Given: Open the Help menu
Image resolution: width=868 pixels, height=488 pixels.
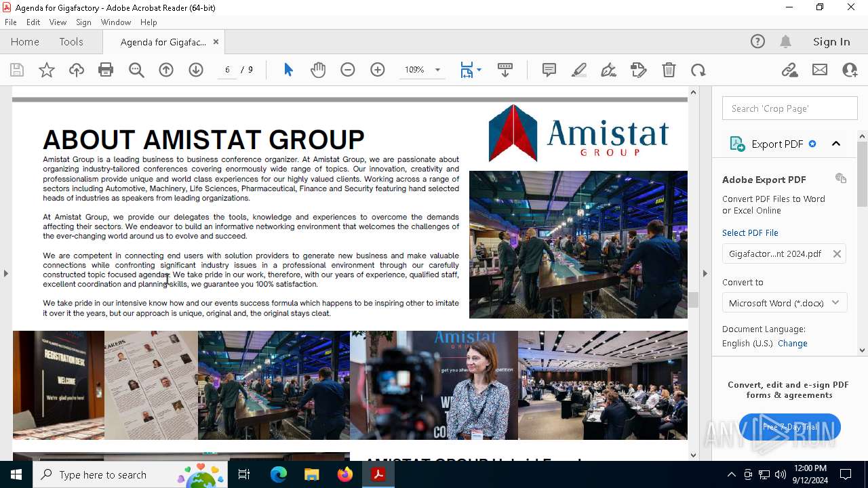Looking at the screenshot, I should point(149,22).
